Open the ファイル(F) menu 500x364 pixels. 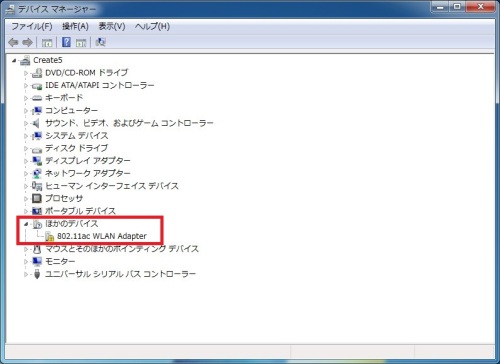click(32, 26)
